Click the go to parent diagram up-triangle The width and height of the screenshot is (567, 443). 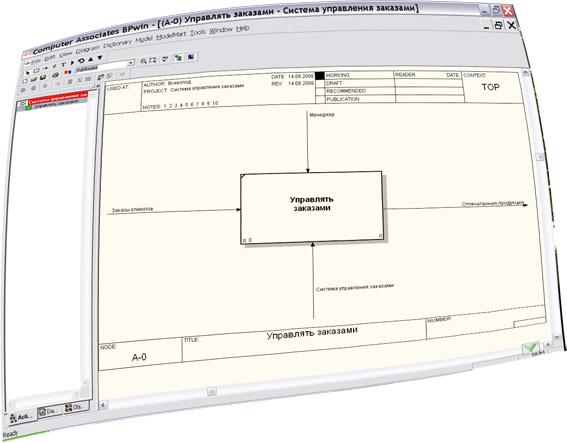(x=90, y=59)
